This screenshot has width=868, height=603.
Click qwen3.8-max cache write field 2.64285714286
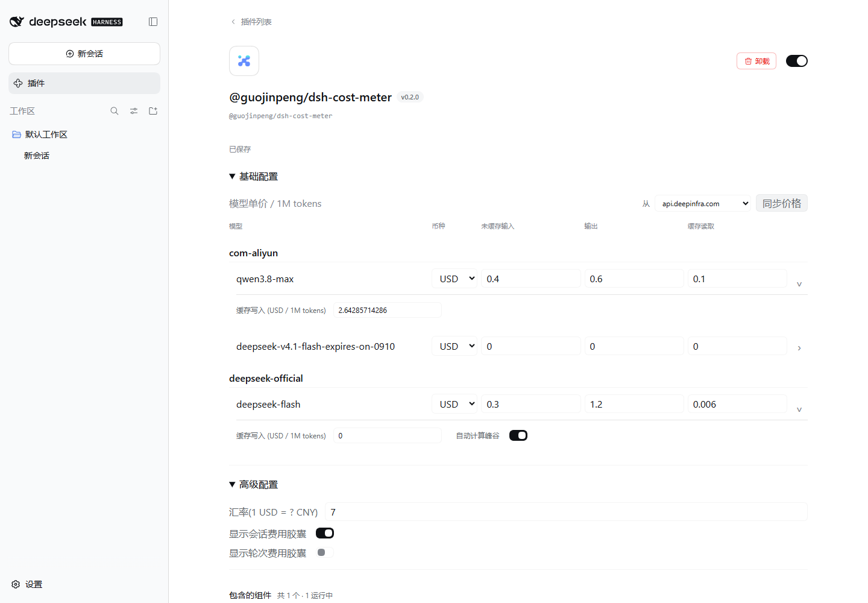coord(388,310)
